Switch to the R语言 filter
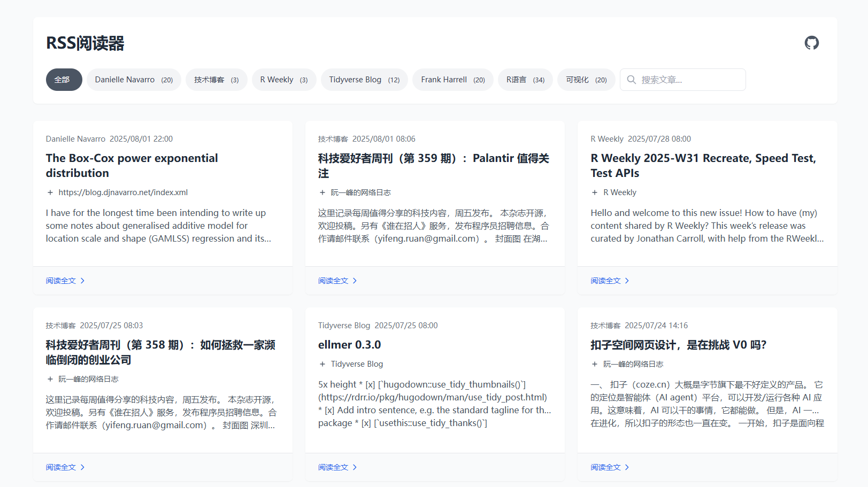868x487 pixels. 525,80
